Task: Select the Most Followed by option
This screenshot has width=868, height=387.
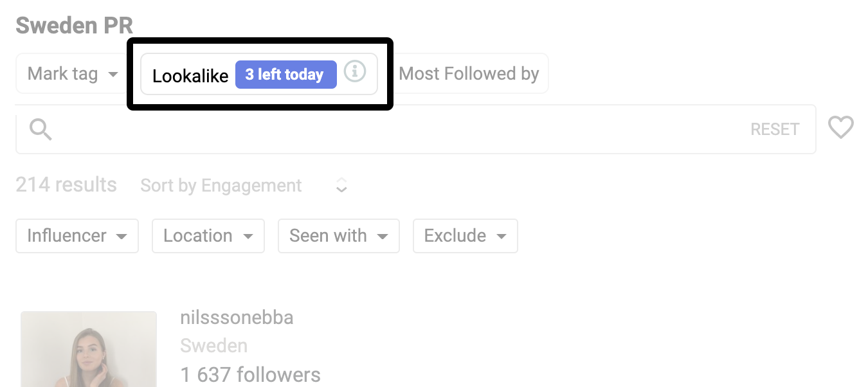Action: pos(469,74)
